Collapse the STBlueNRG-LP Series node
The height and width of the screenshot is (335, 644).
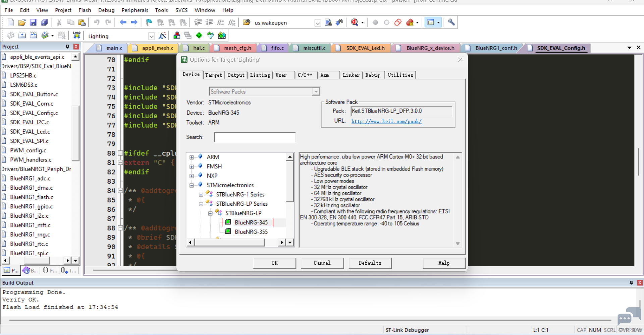tap(201, 204)
